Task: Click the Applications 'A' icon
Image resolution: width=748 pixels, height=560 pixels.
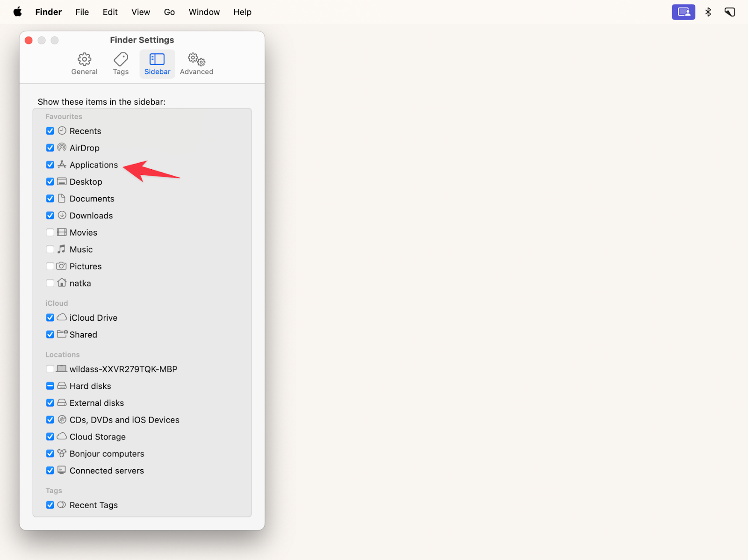Action: click(x=62, y=165)
